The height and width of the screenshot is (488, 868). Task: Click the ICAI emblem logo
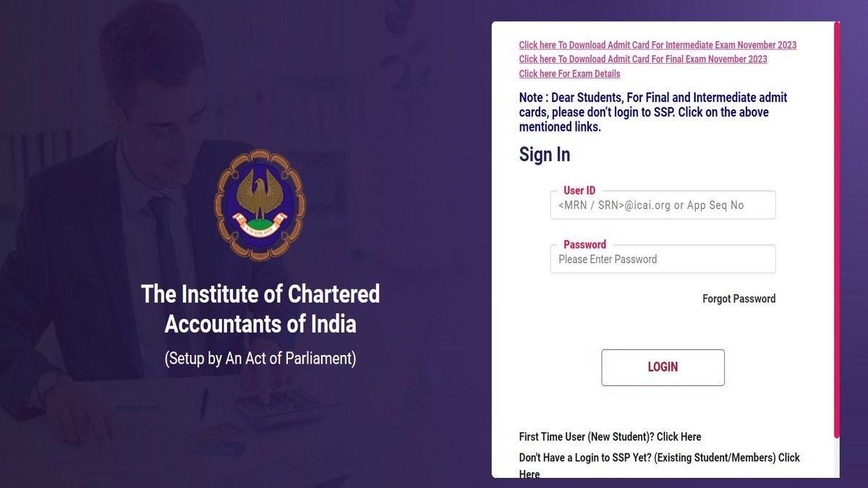click(x=259, y=203)
